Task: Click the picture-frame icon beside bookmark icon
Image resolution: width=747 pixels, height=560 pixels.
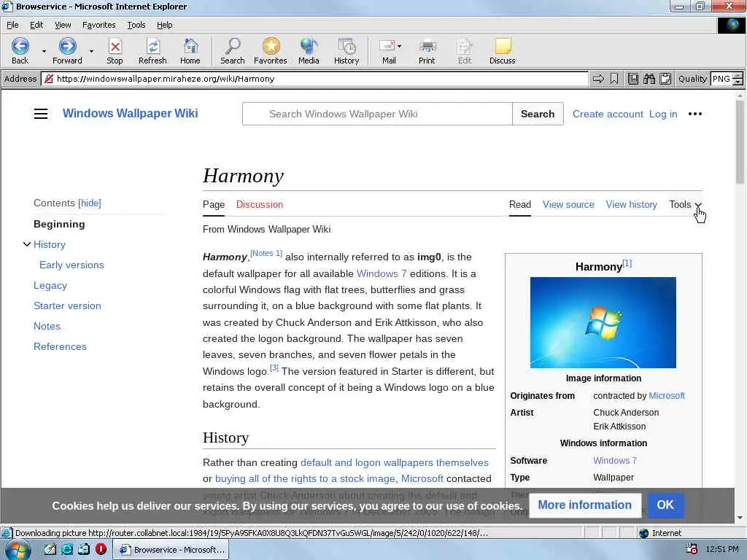Action: click(x=632, y=79)
